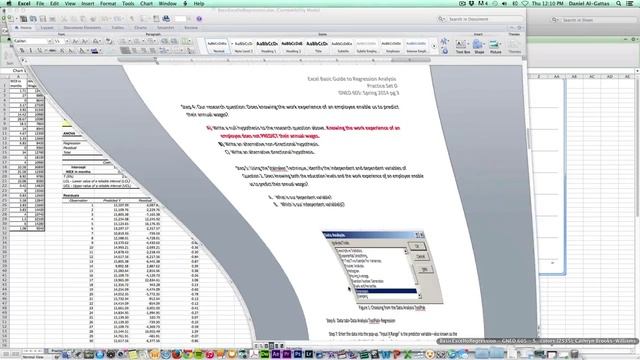Open the font name dropdown arrow

click(50, 41)
